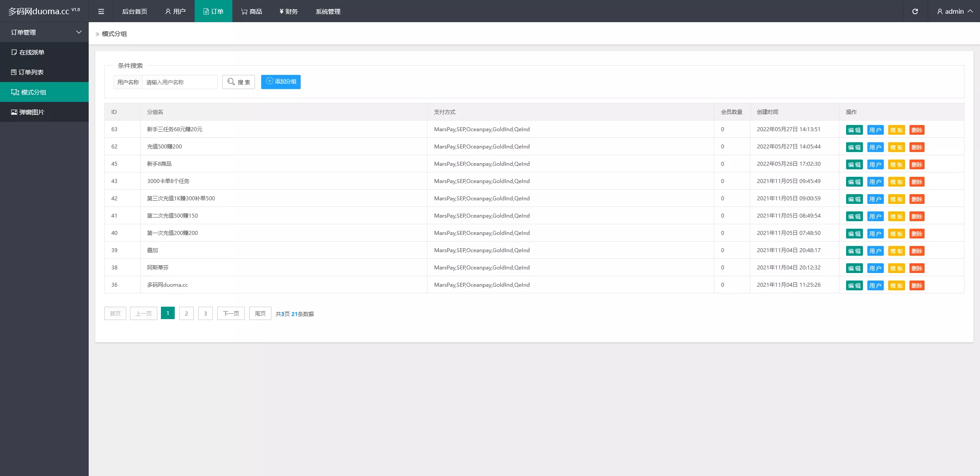Click the 添加分组 add group button
Viewport: 980px width, 476px height.
[x=281, y=82]
